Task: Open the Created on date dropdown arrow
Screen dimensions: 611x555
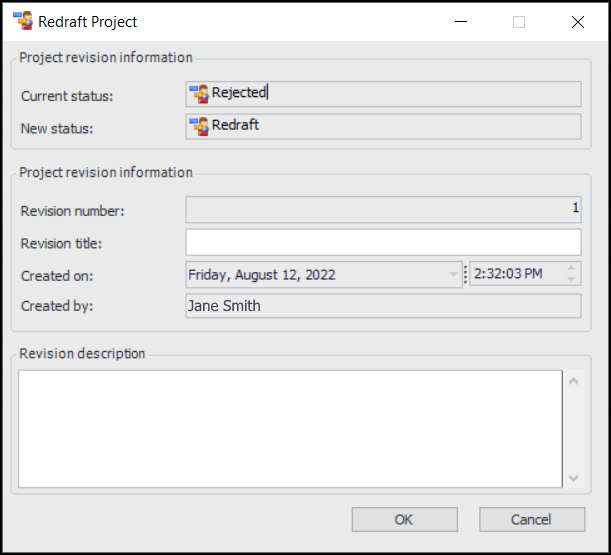Action: [455, 274]
